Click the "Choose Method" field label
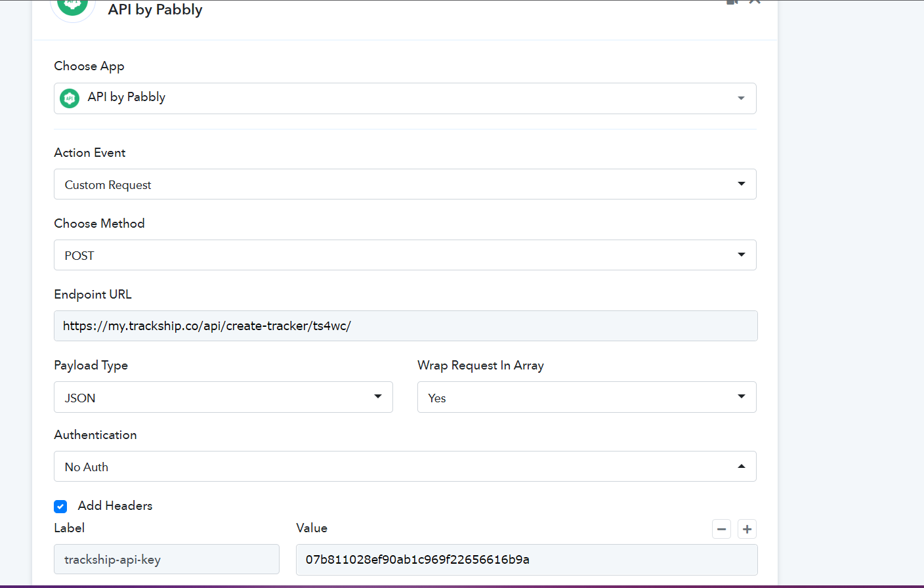The height and width of the screenshot is (588, 924). [99, 223]
